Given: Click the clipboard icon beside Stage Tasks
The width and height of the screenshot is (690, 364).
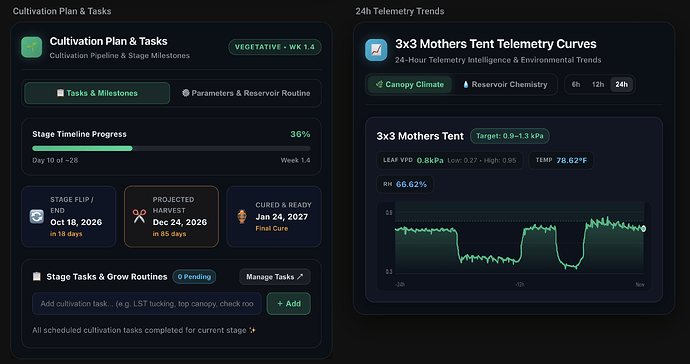Looking at the screenshot, I should [37, 276].
